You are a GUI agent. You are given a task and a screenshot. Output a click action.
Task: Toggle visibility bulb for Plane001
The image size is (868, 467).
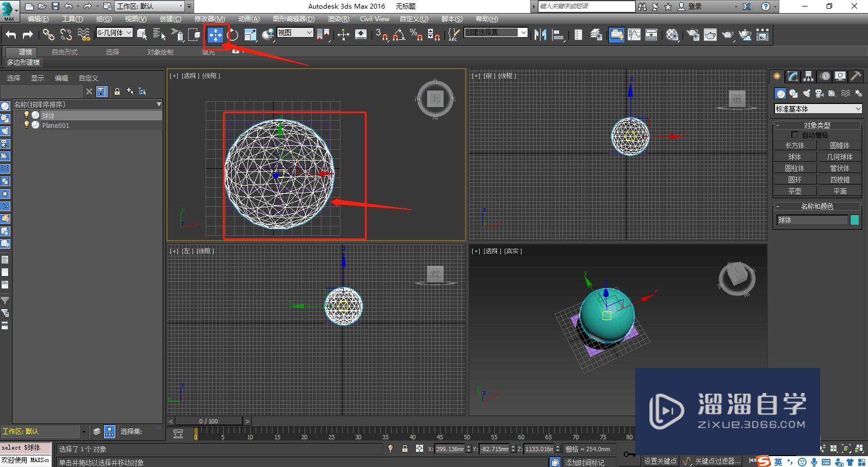point(26,125)
